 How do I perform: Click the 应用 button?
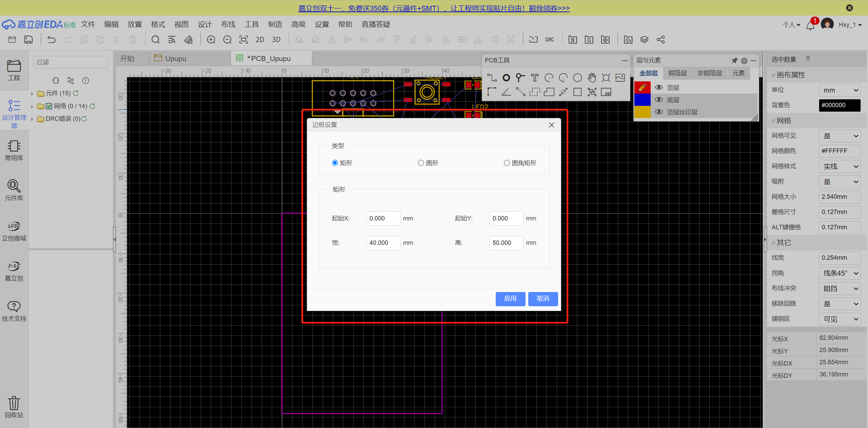click(510, 298)
